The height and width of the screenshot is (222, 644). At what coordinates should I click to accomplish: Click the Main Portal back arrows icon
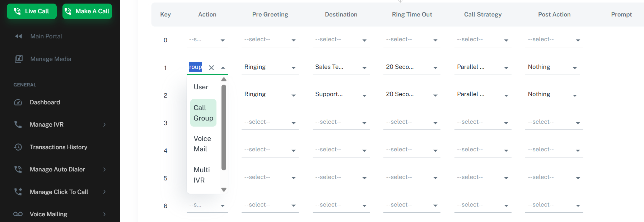19,36
